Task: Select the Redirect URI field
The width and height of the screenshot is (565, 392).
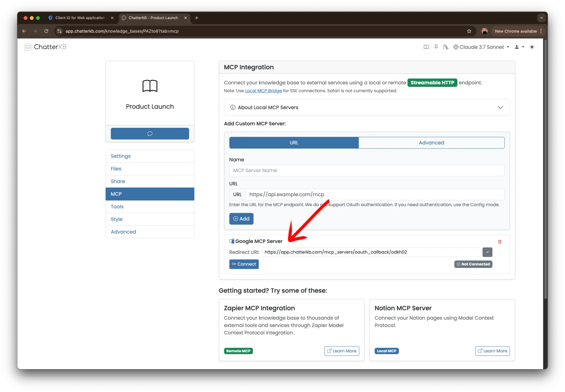Action: 371,252
